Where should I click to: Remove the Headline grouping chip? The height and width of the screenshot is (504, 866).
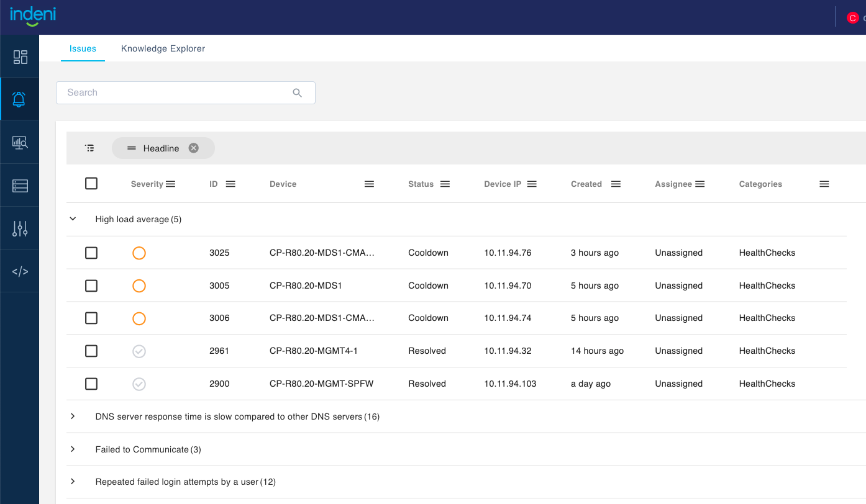(194, 148)
